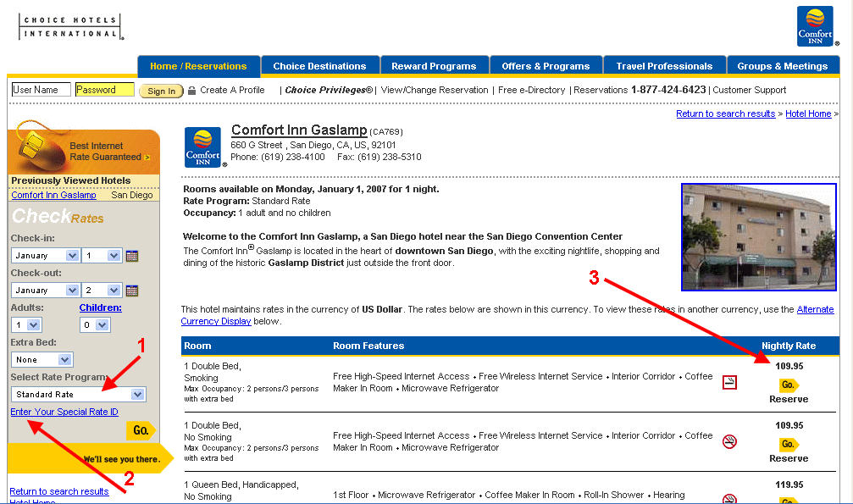Click the Sign In button
The width and height of the screenshot is (853, 504).
coord(162,91)
